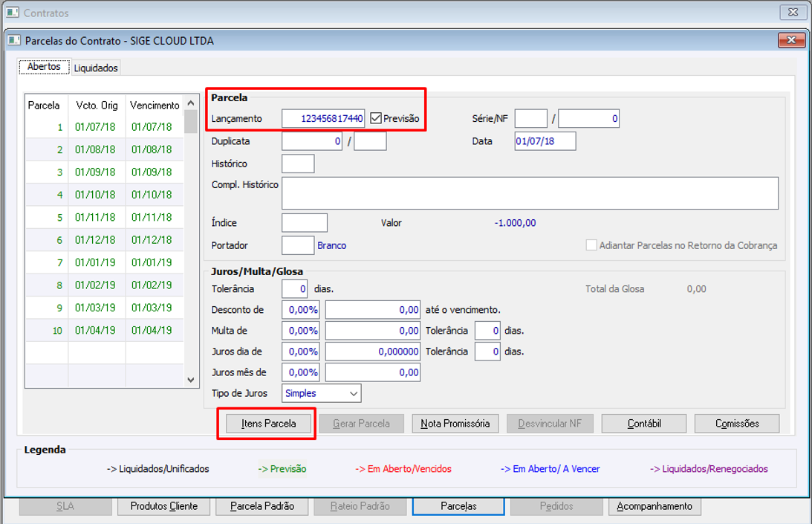Viewport: 812px width, 524px height.
Task: Click the Vencimento column header
Action: pos(155,106)
